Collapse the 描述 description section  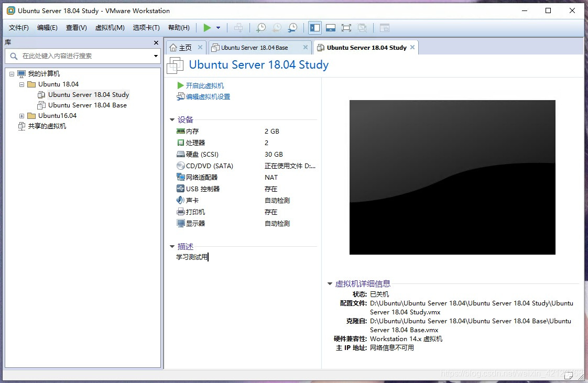pos(172,247)
